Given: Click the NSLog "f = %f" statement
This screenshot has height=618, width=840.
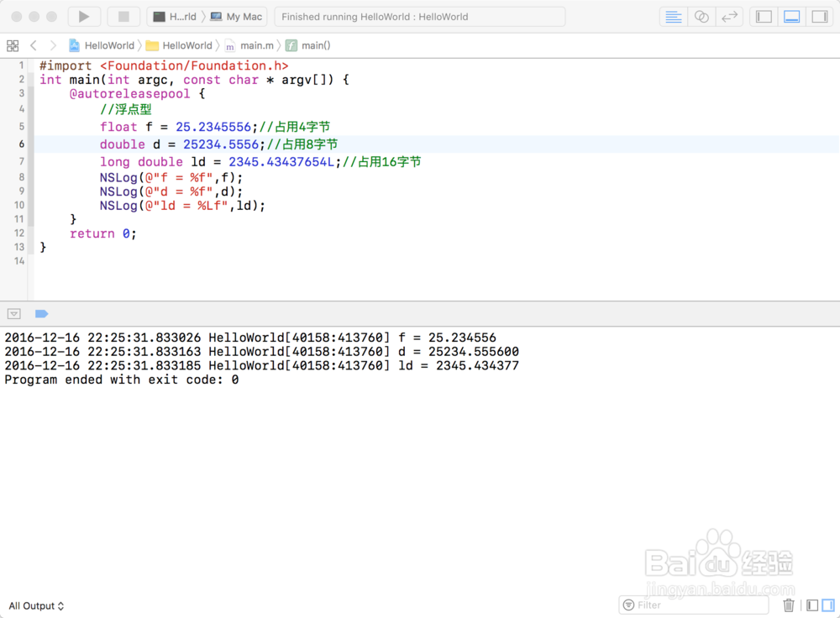Looking at the screenshot, I should click(x=171, y=178).
